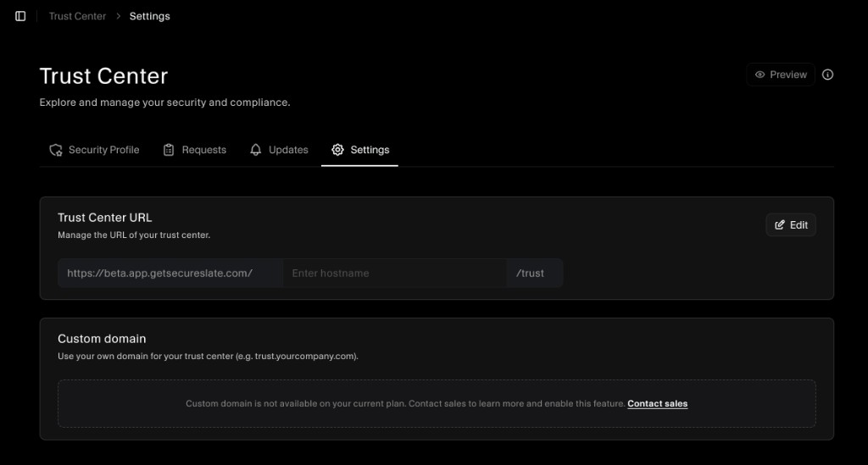Select the Settings tab
Screen dimensions: 868x465
coord(359,150)
